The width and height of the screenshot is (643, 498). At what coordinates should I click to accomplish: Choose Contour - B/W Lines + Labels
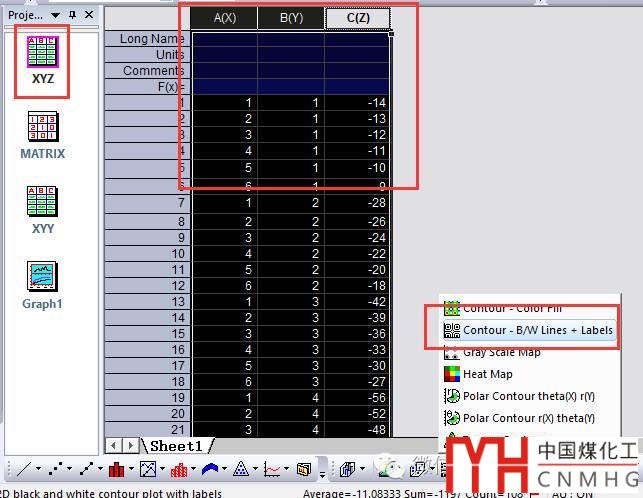[x=537, y=330]
